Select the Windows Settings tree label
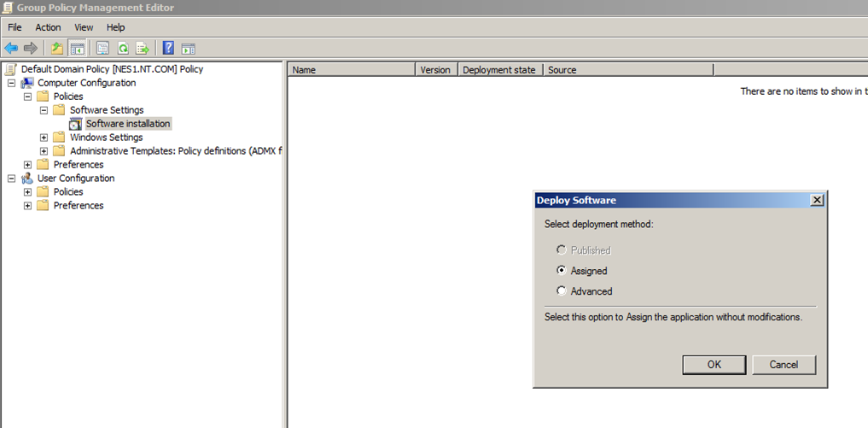Viewport: 868px width, 428px height. [107, 138]
